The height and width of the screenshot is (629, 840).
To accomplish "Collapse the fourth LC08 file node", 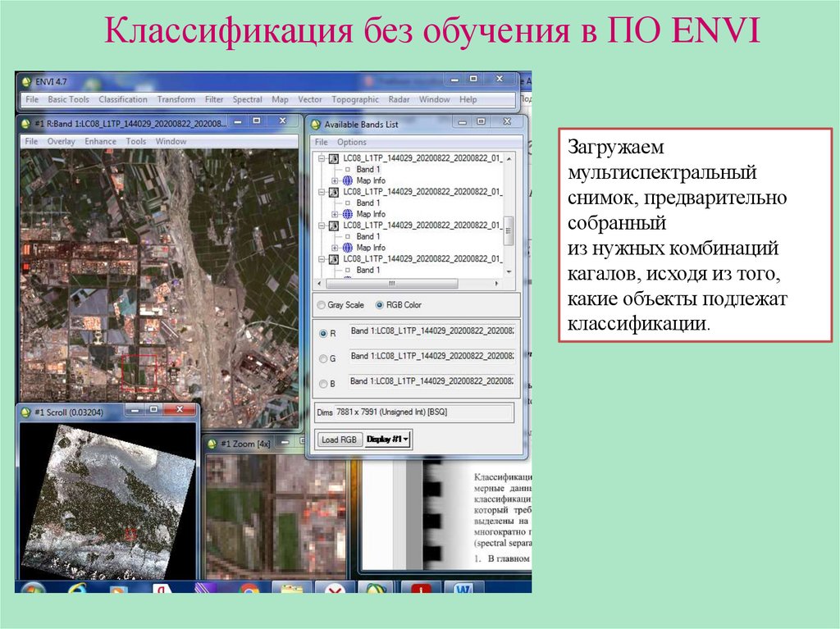I will coord(322,259).
